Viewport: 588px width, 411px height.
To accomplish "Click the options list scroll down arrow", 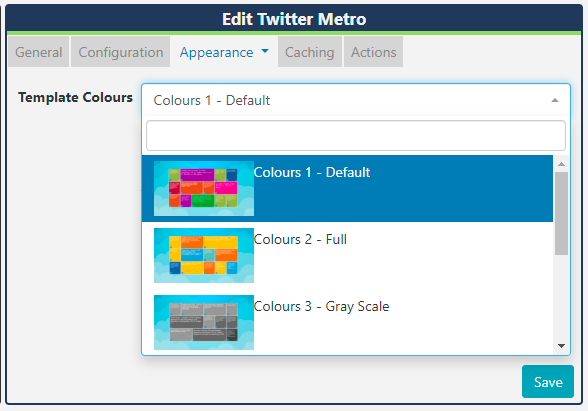I will tap(561, 346).
